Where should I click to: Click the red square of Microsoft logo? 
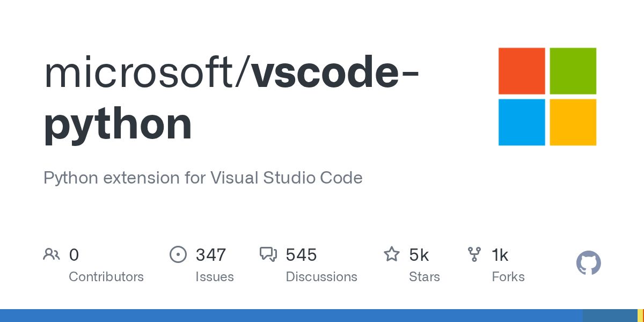click(522, 71)
